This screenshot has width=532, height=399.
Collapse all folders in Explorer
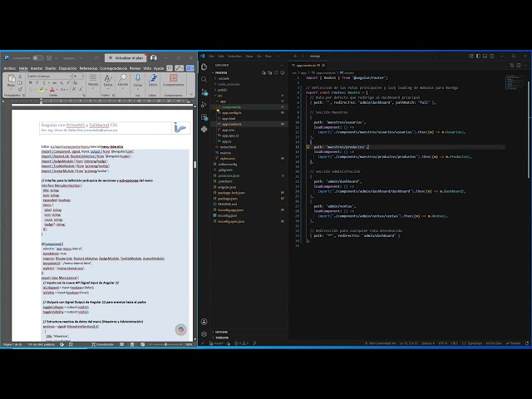click(282, 72)
